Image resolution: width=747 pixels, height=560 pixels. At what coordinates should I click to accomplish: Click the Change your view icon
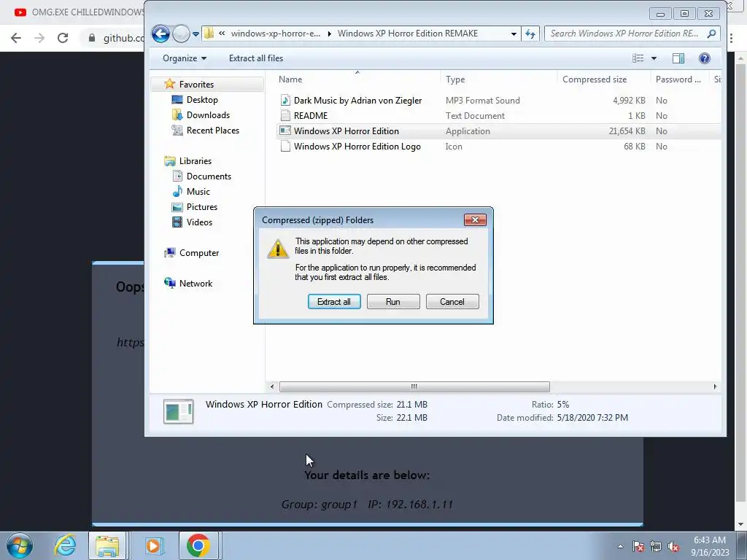[638, 58]
